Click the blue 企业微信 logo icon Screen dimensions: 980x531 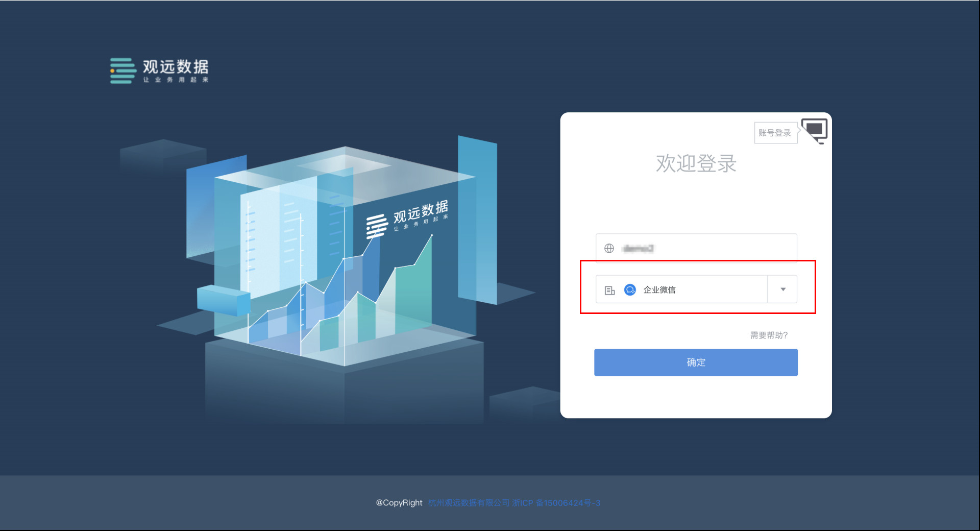[630, 290]
